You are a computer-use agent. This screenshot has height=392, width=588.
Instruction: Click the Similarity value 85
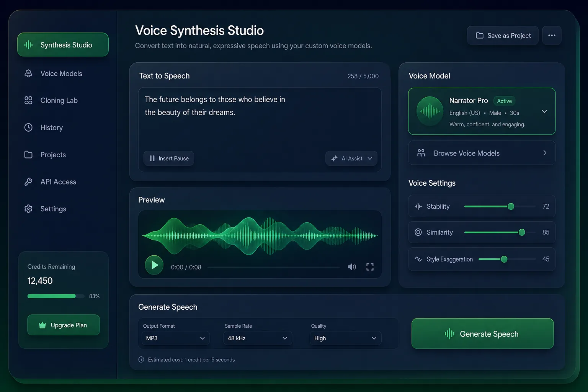pos(546,232)
